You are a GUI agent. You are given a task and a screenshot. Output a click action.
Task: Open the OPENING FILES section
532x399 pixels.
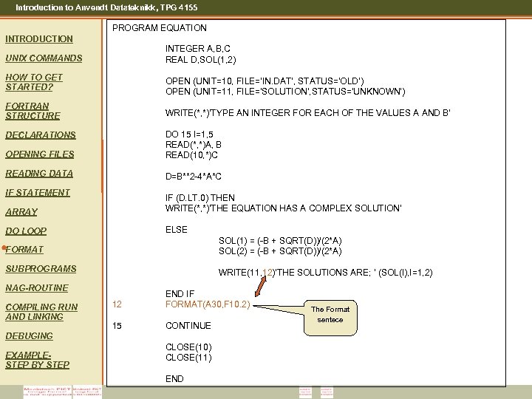tap(40, 154)
